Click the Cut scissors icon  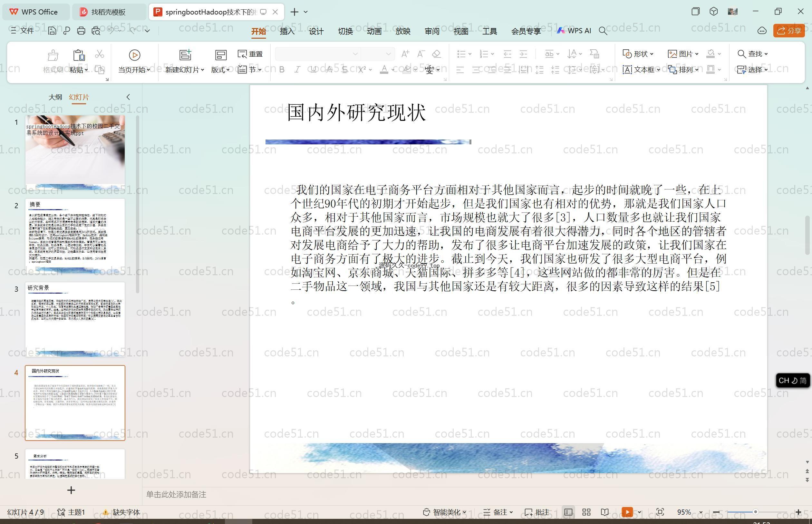pos(99,54)
